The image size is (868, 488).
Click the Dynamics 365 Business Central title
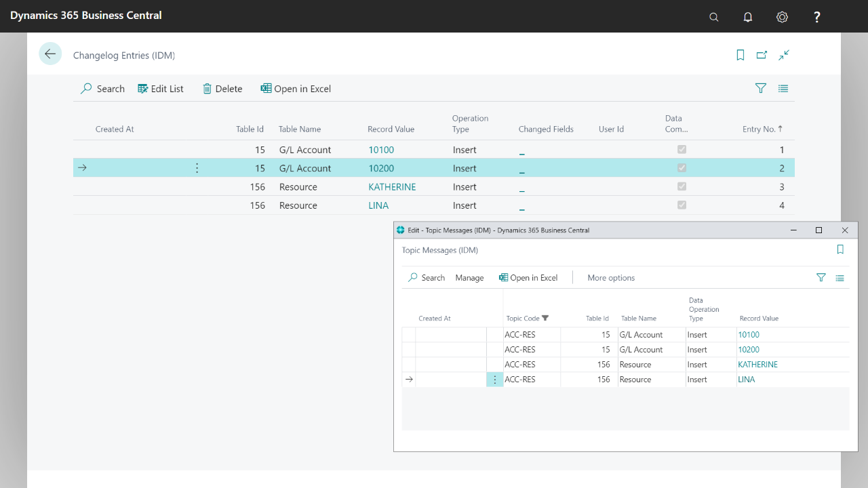[86, 15]
